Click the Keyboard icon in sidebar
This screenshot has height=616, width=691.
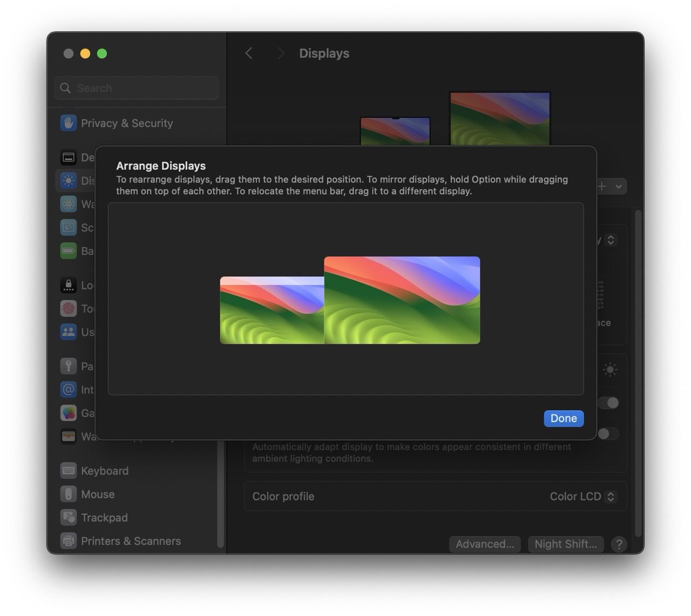[x=69, y=471]
